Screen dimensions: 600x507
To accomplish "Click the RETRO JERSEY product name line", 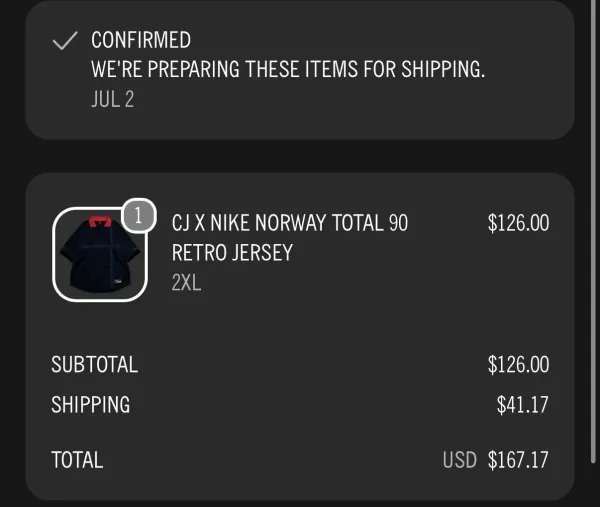I will [x=232, y=253].
